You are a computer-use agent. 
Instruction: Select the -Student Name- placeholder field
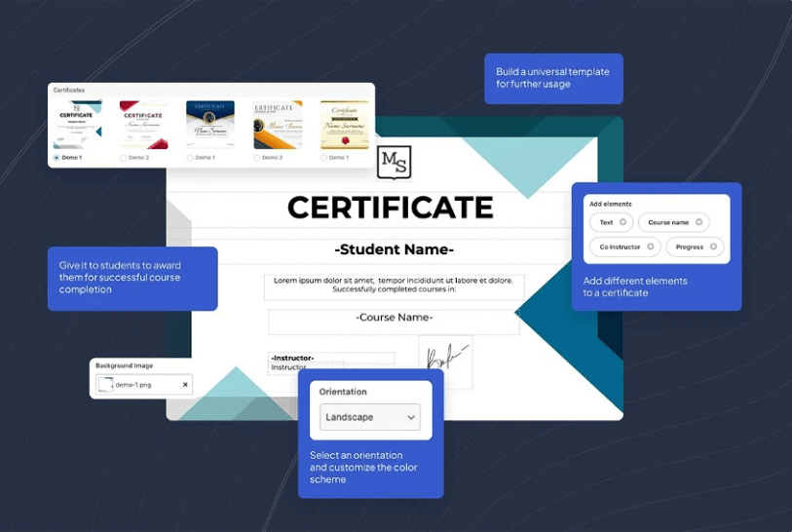point(394,249)
